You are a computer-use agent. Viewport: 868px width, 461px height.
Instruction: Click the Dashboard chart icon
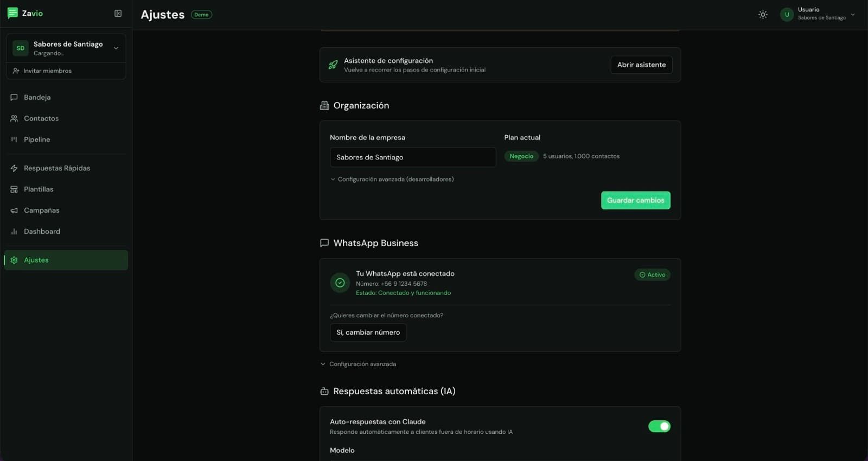click(x=14, y=232)
